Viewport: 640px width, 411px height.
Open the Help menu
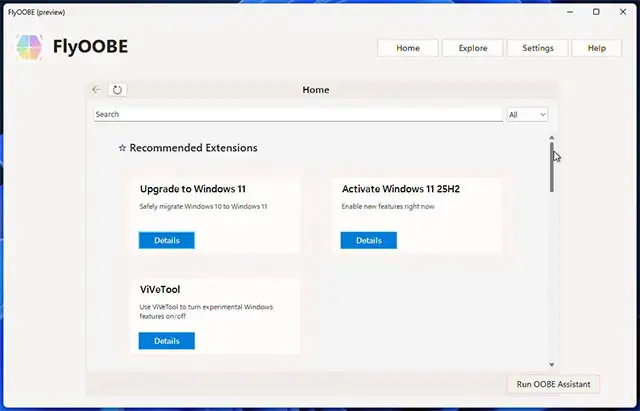point(596,48)
